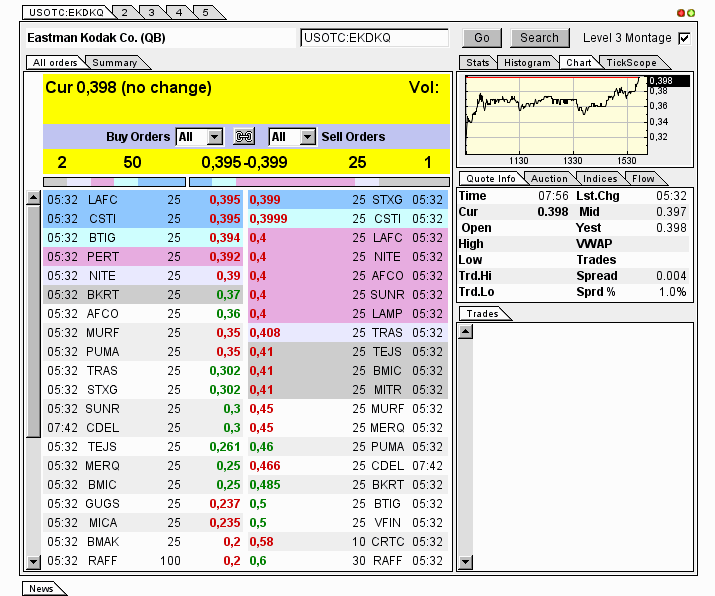
Task: Click the CDEL buy order timed 07:42
Action: point(143,428)
